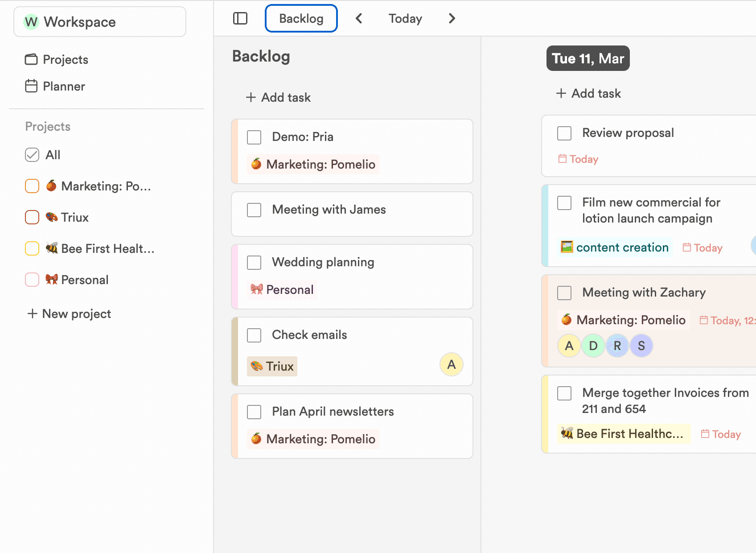The width and height of the screenshot is (756, 553).
Task: Click the Triux palette icon in sidebar
Action: pos(52,217)
